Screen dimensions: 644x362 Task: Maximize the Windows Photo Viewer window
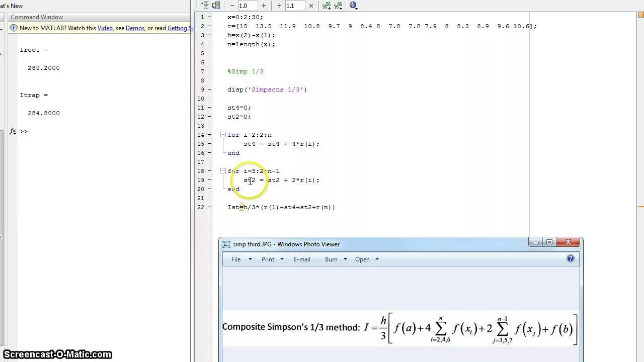coord(549,242)
